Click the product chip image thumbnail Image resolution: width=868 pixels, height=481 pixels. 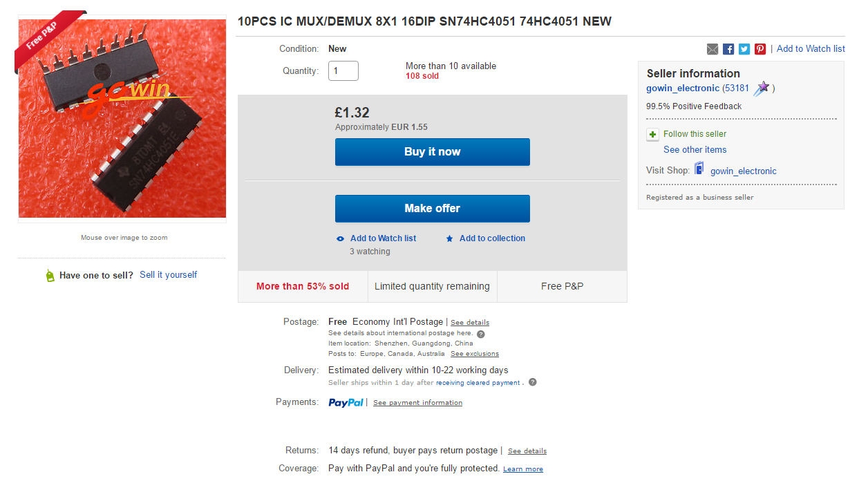pyautogui.click(x=122, y=118)
